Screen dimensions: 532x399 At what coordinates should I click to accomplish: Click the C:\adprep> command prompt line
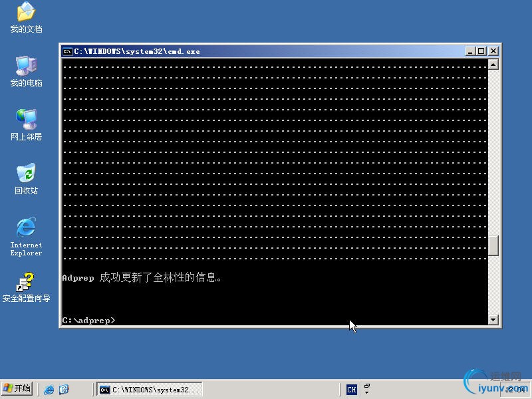tap(88, 321)
